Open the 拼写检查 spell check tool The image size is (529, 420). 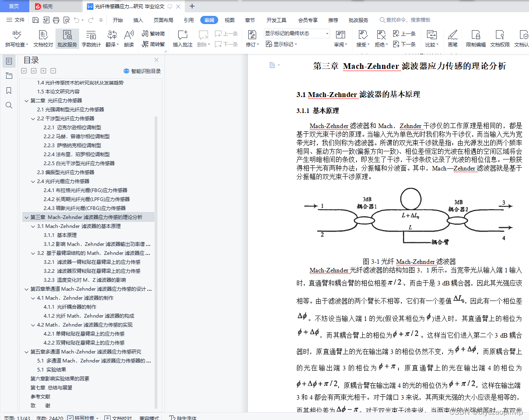click(x=16, y=39)
